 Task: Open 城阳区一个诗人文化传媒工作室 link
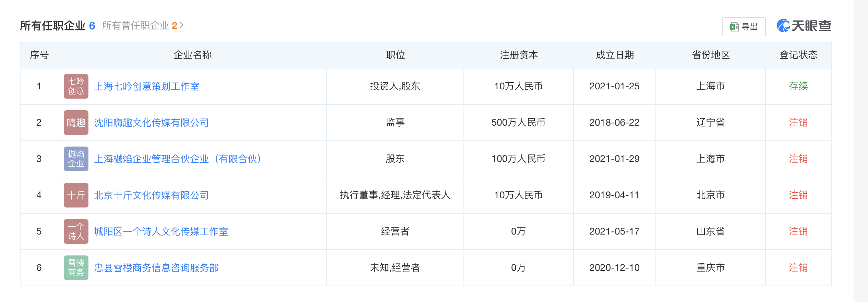coord(161,231)
